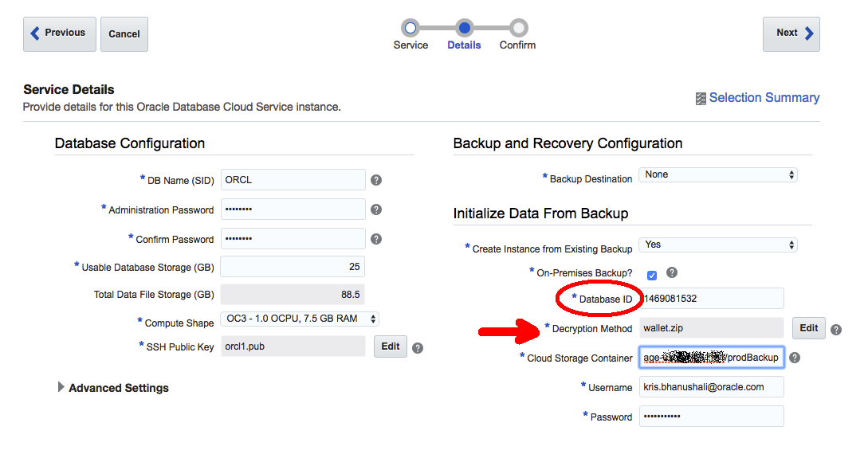Open the Selection Summary link
Viewport: 868px width, 458px height.
point(764,98)
